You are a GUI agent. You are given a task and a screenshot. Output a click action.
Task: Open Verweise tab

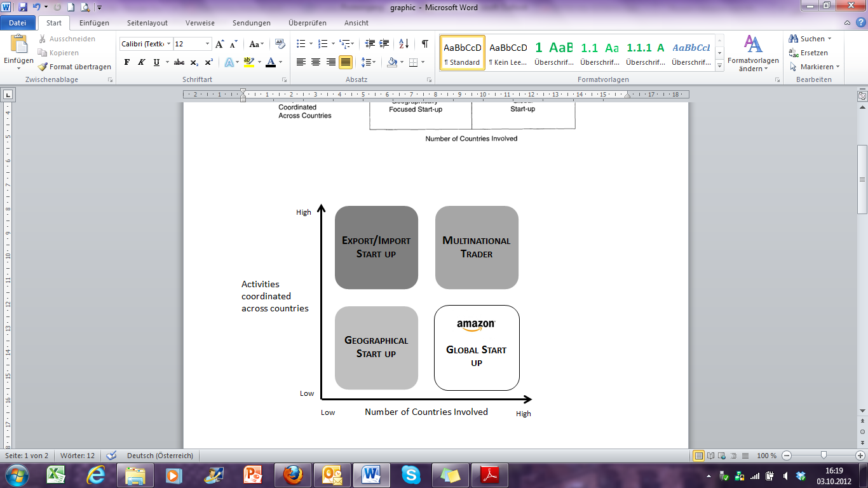pos(200,23)
